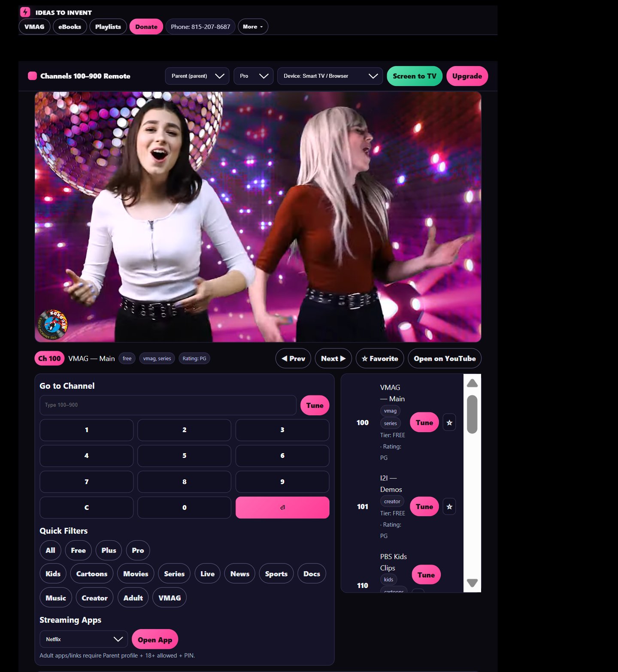Click Tune for channel 100
This screenshot has width=618, height=672.
click(424, 423)
